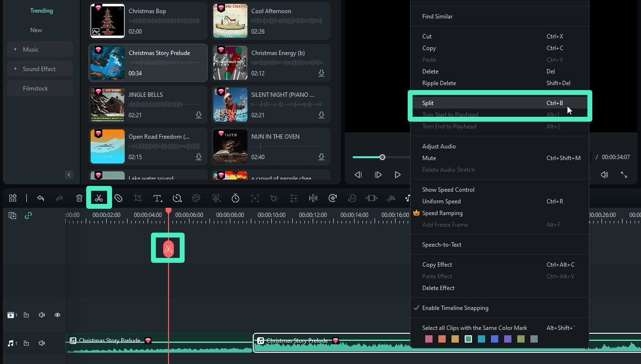Lock the video track
641x364 pixels.
pyautogui.click(x=26, y=315)
